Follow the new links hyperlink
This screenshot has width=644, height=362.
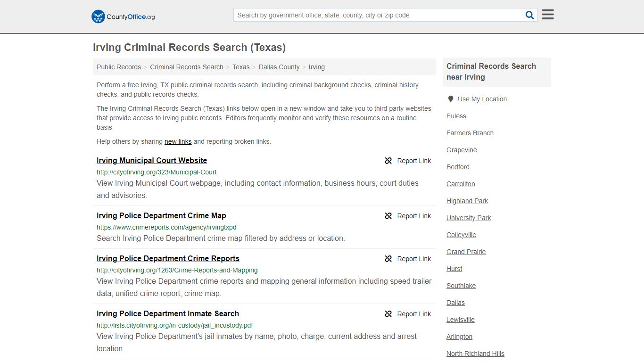(178, 141)
